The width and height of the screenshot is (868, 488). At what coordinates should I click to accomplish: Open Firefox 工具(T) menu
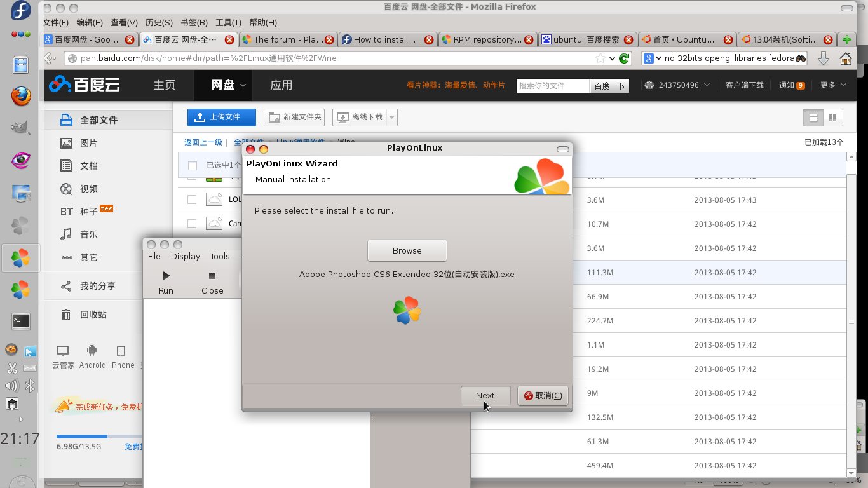(x=228, y=22)
